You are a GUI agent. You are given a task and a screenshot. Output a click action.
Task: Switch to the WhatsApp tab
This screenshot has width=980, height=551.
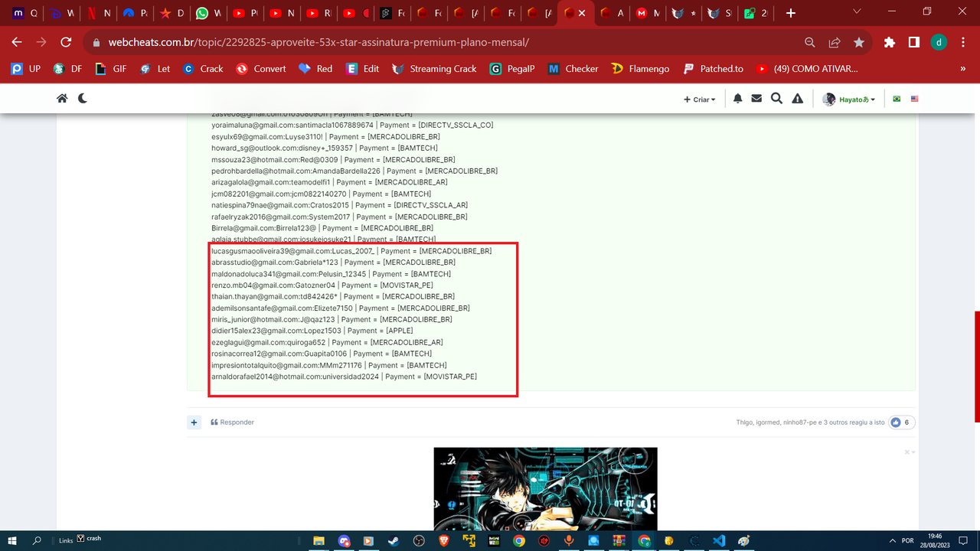point(207,13)
